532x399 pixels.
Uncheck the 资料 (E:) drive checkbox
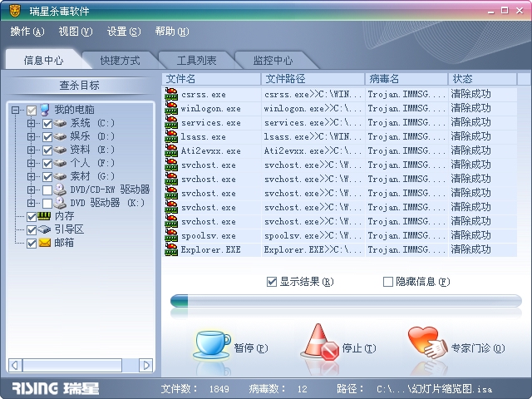tap(47, 150)
